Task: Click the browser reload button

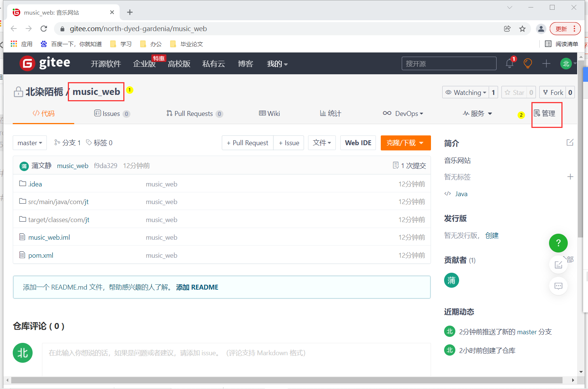Action: [x=44, y=29]
